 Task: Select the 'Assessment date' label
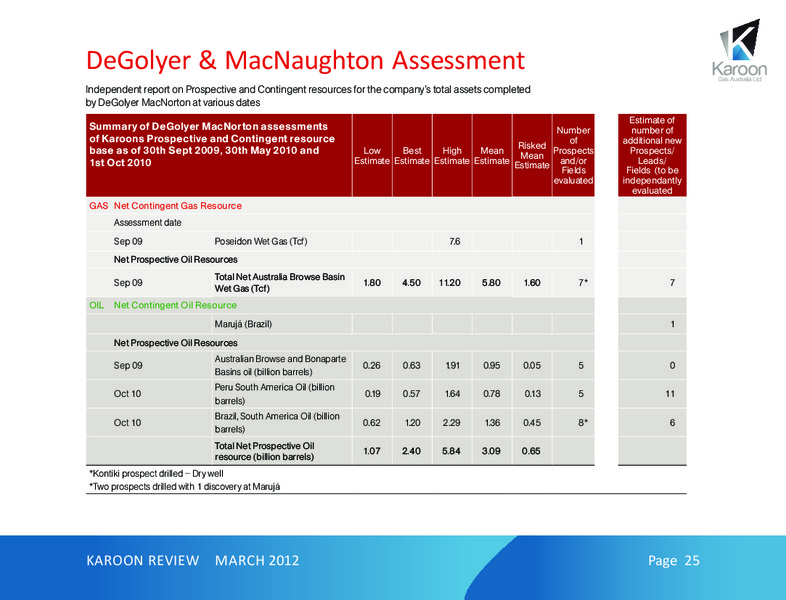147,223
